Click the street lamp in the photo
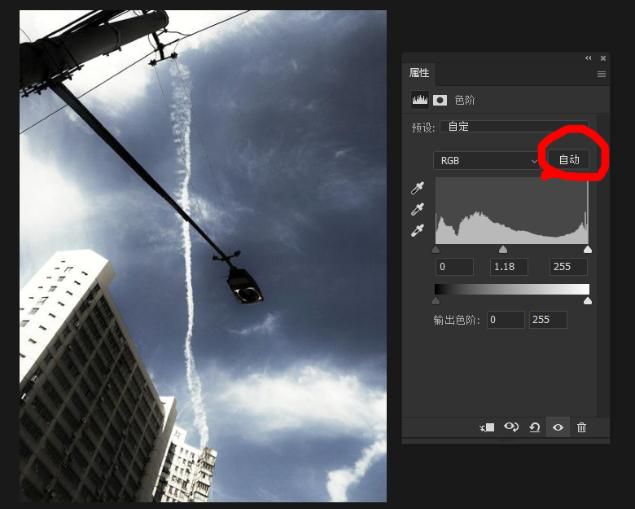 coord(245,285)
